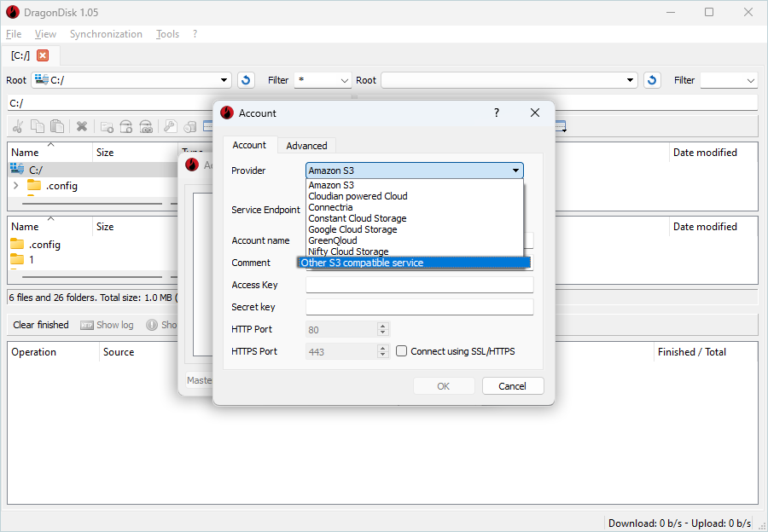Open the View menu
This screenshot has width=768, height=532.
point(45,34)
